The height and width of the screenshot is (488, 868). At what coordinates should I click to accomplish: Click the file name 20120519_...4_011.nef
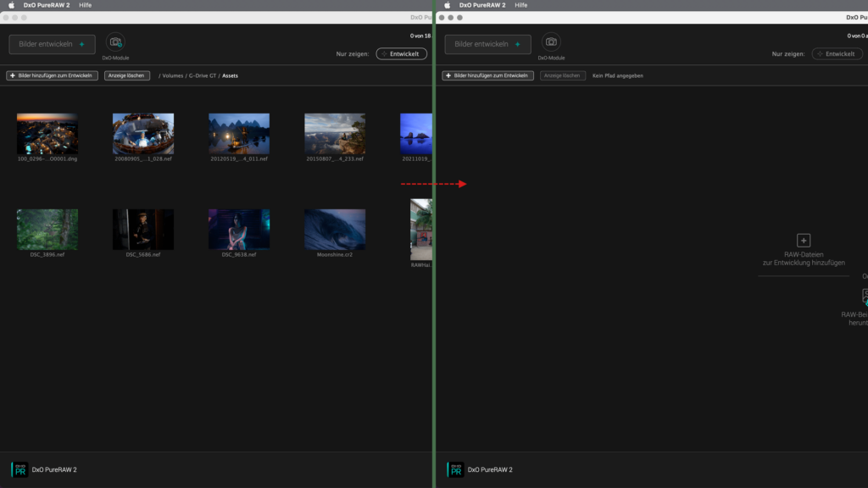(x=238, y=158)
